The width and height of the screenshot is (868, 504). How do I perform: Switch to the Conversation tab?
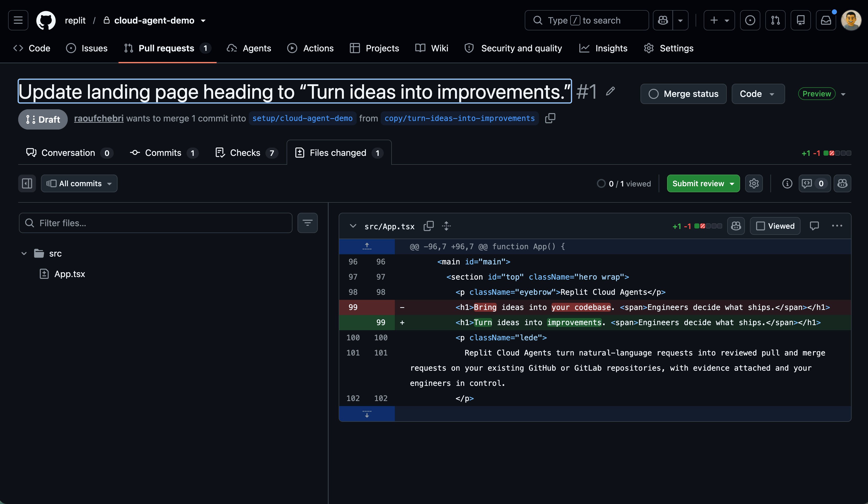tap(70, 153)
